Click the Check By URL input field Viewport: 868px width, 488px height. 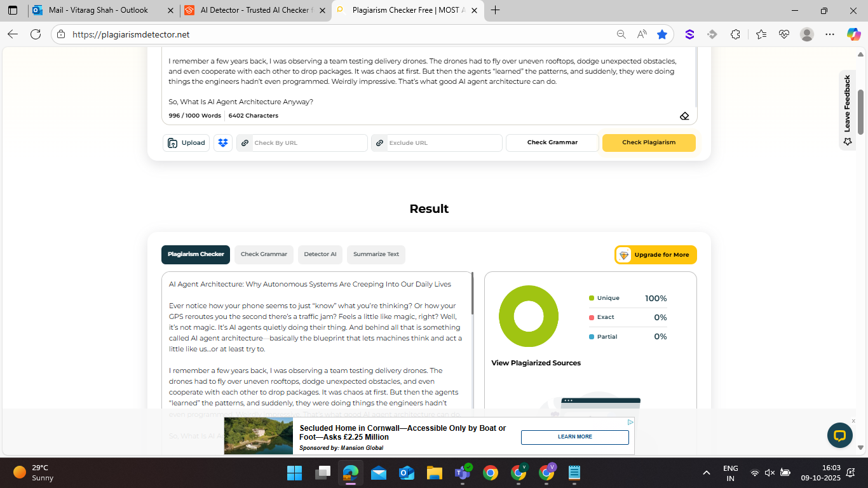[309, 143]
